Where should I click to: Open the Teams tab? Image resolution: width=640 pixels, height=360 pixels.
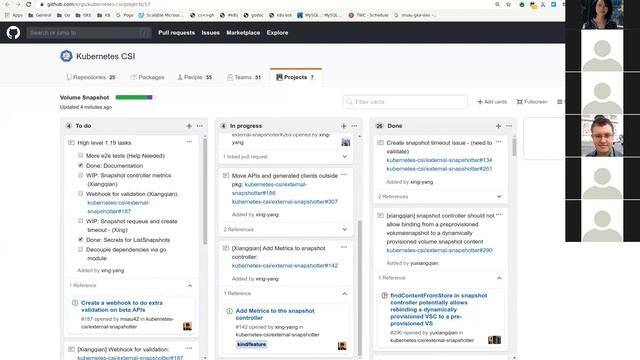[x=244, y=77]
